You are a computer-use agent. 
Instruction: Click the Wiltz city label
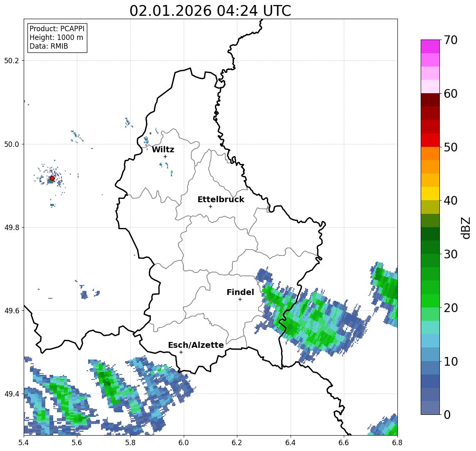coord(163,149)
